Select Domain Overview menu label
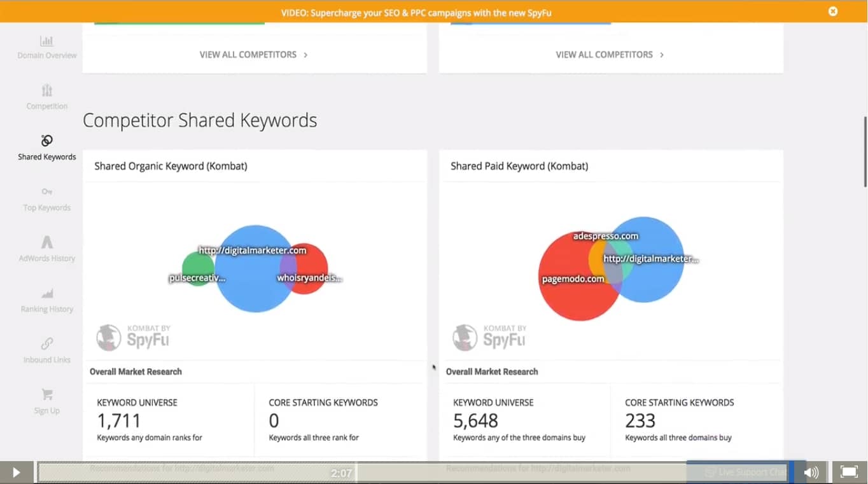 47,55
